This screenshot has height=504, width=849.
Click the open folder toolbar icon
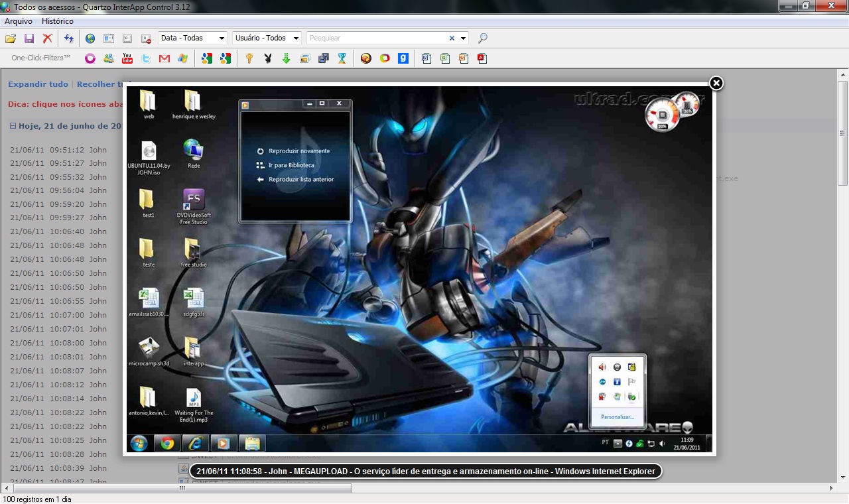coord(11,38)
